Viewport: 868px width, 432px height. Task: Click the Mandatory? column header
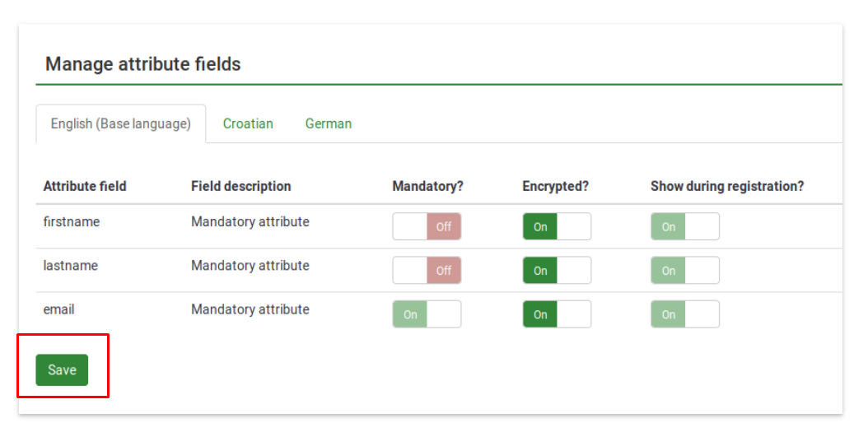(x=428, y=186)
